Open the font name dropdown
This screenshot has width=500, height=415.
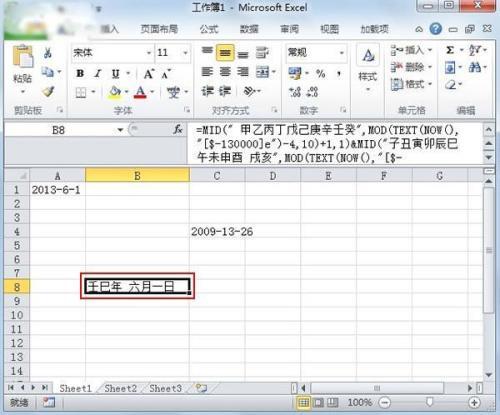[149, 53]
